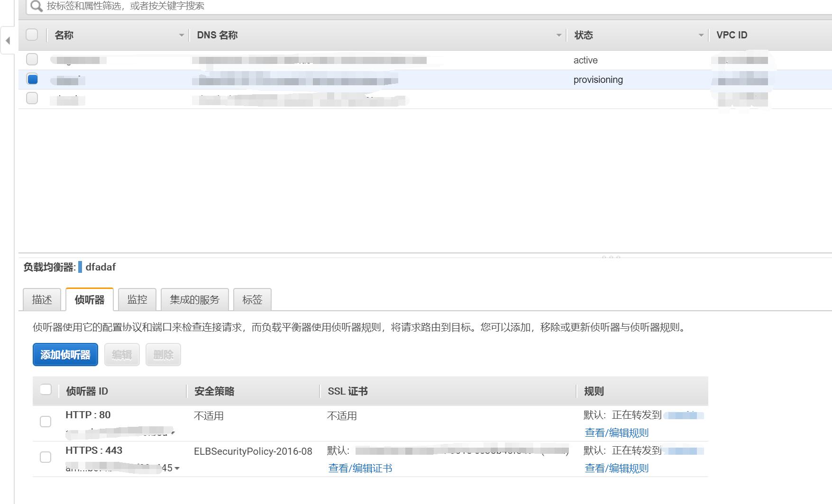The width and height of the screenshot is (832, 504).
Task: Switch to the 监控 tab
Action: click(137, 300)
